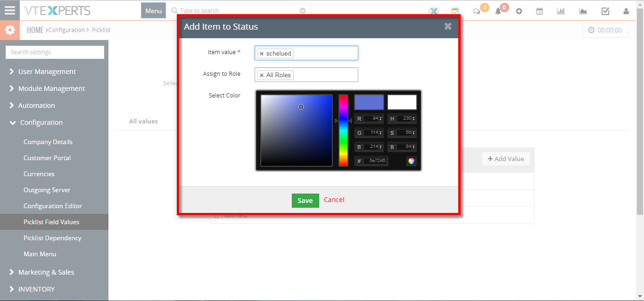Adjust the H hue value stepper arrows
This screenshot has width=644, height=301.
[414, 119]
